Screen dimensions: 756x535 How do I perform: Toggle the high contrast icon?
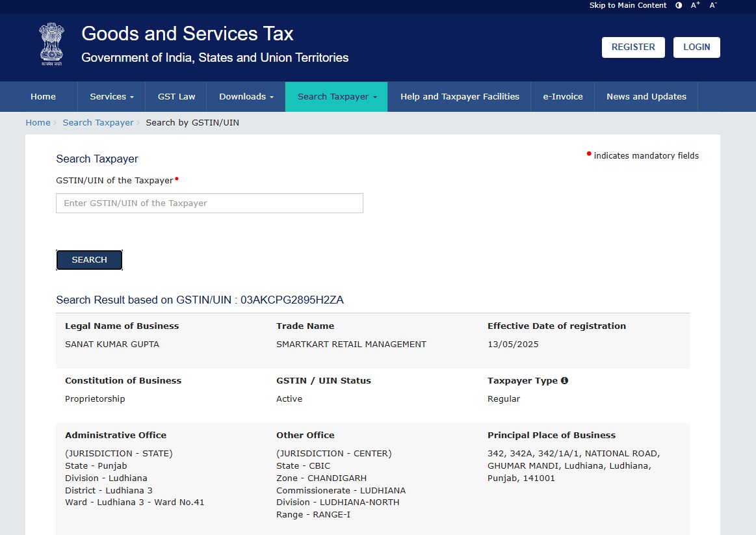[679, 5]
